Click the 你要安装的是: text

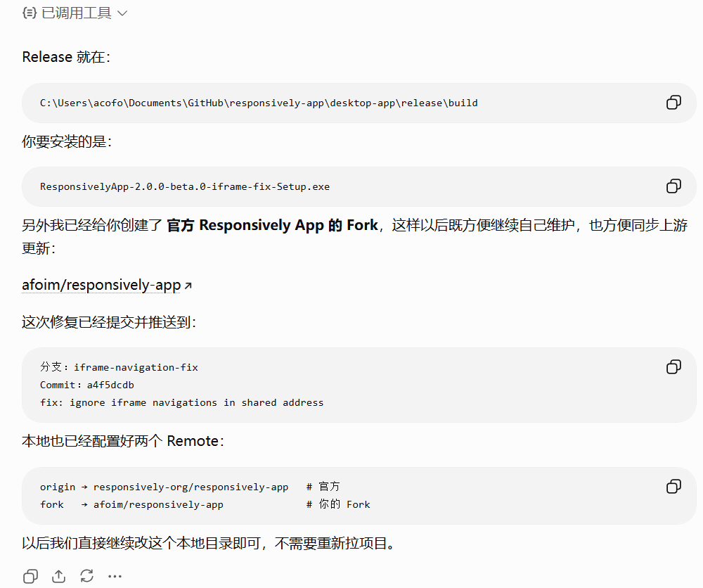tap(67, 142)
